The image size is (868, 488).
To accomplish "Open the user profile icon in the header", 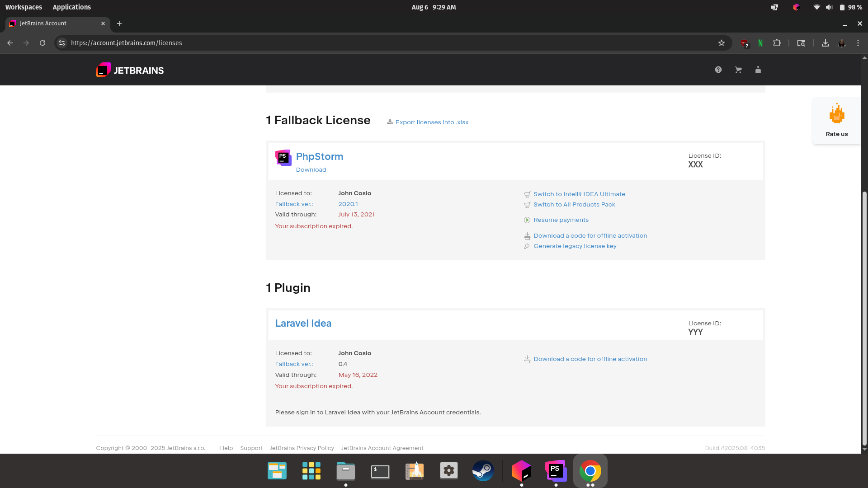I will point(758,70).
